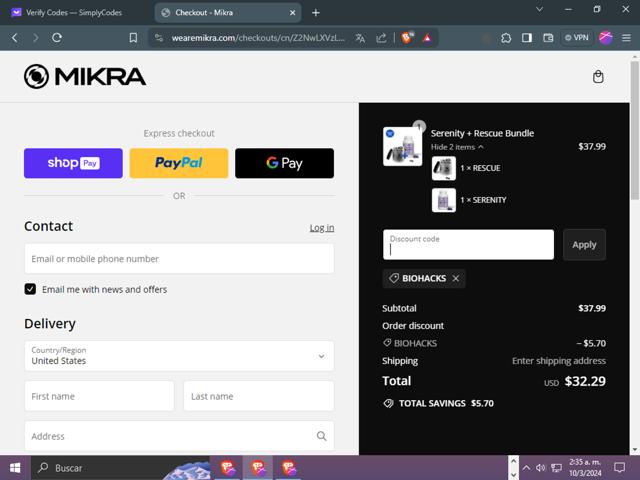The width and height of the screenshot is (640, 480).
Task: Uncheck Email me with news and offers
Action: pyautogui.click(x=30, y=289)
